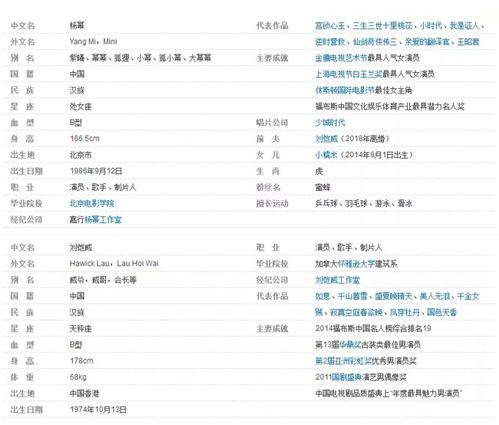
Task: Open the 国剧盛典 link
Action: pyautogui.click(x=347, y=377)
